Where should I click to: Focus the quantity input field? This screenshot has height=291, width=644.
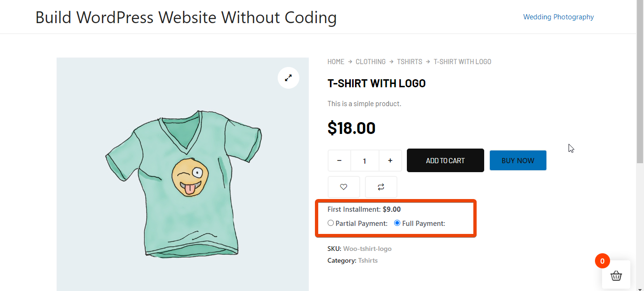(x=365, y=161)
